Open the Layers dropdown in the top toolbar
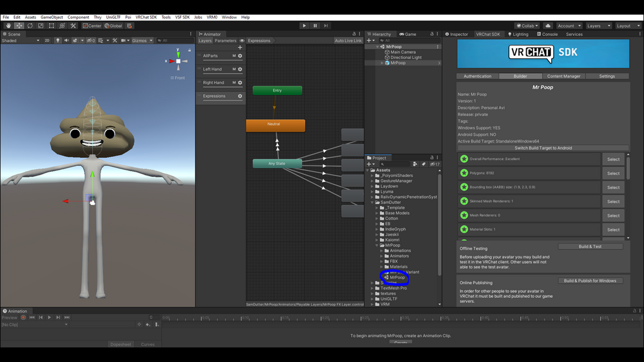This screenshot has width=644, height=362. tap(599, 26)
